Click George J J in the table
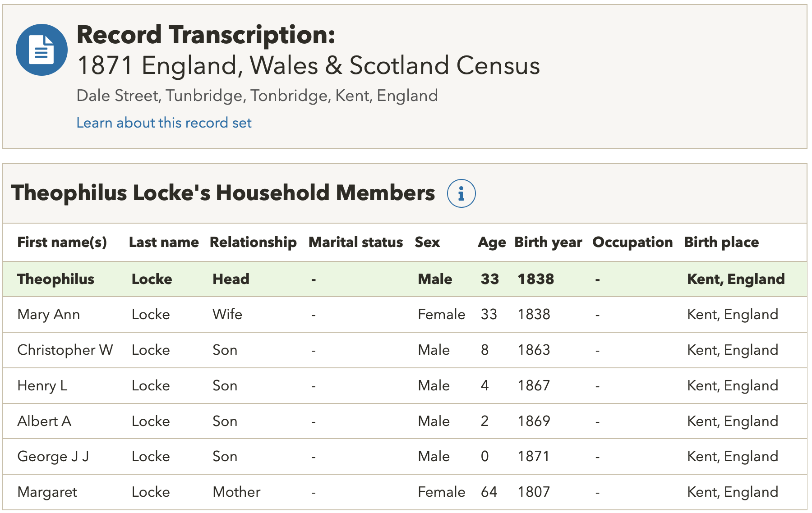 tap(53, 456)
